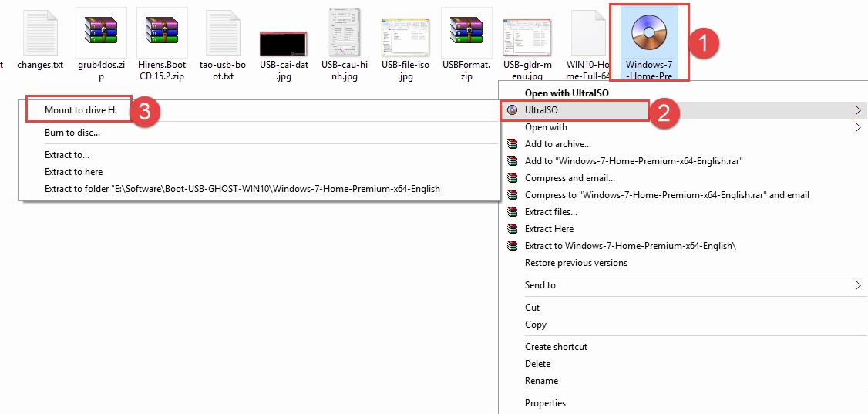This screenshot has height=414, width=868.
Task: Choose Restore previous versions
Action: 576,263
